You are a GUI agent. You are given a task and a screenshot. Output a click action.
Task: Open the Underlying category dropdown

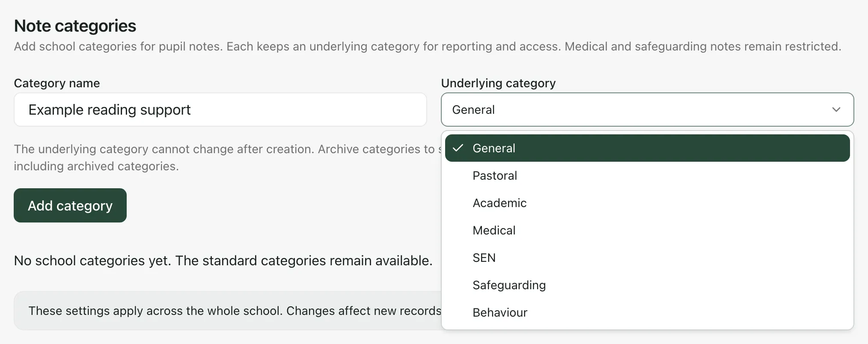[647, 110]
